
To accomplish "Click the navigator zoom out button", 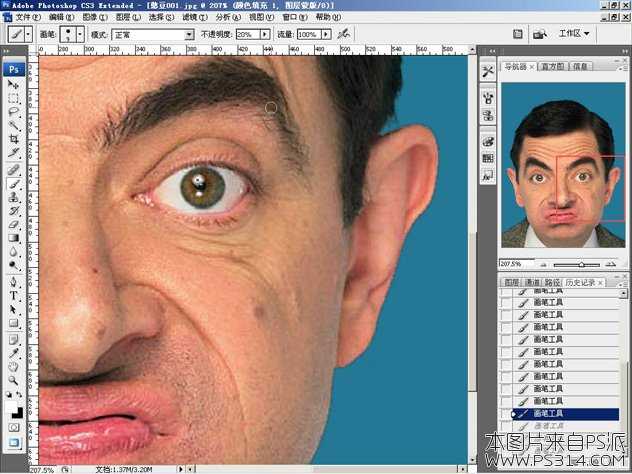I will click(x=544, y=265).
